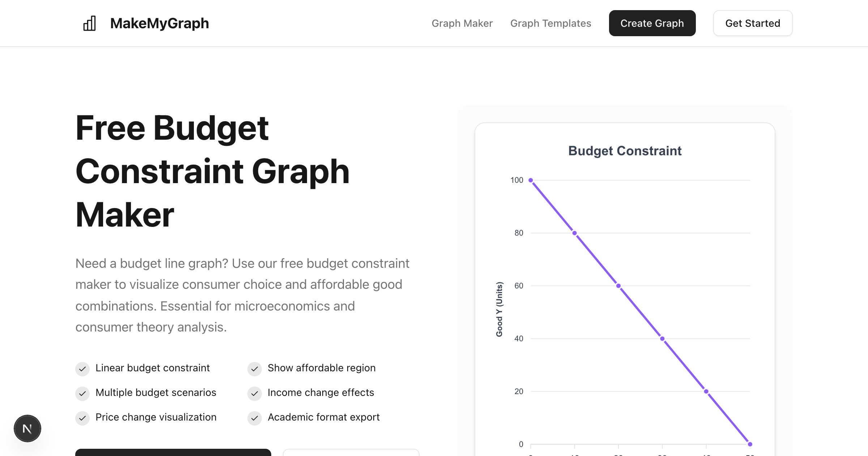Click the checkmark icon beside Multiple budget scenarios
Viewport: 868px width, 456px height.
tap(82, 393)
